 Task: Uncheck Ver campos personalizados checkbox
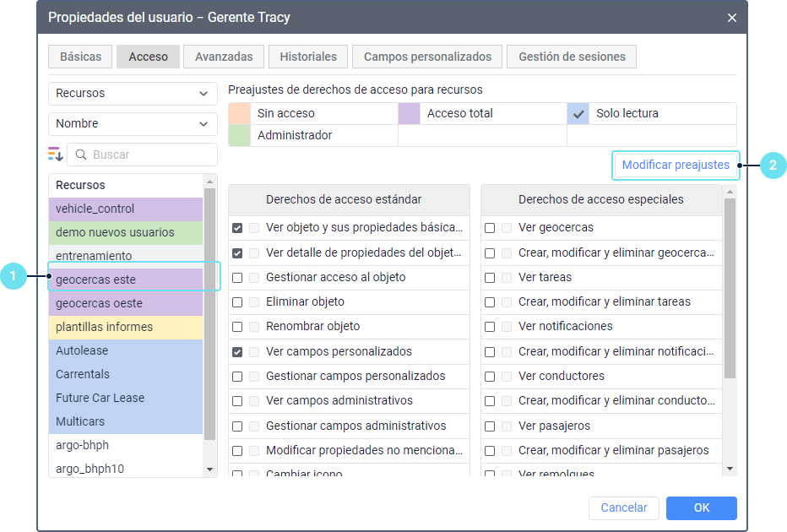237,351
